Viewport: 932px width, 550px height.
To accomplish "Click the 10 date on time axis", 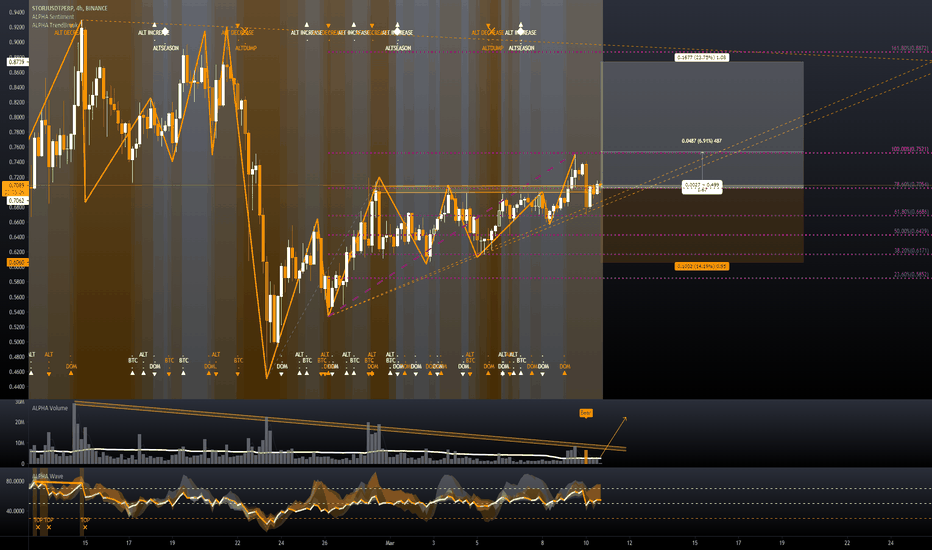I will 585,543.
